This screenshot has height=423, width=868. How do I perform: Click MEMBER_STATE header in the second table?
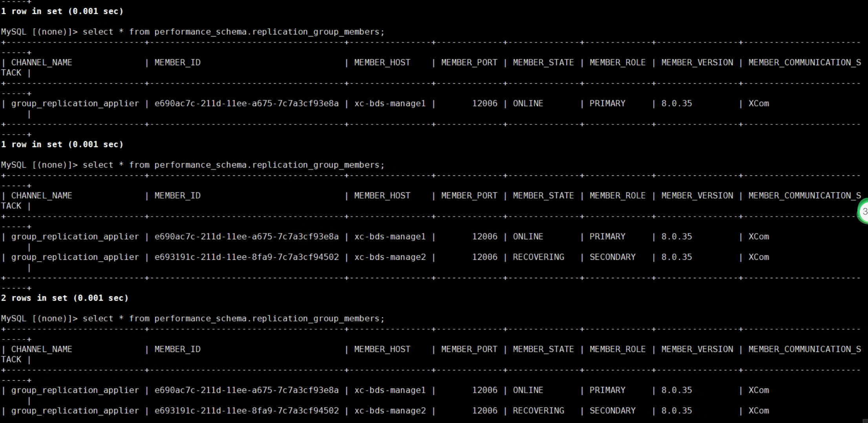point(543,195)
